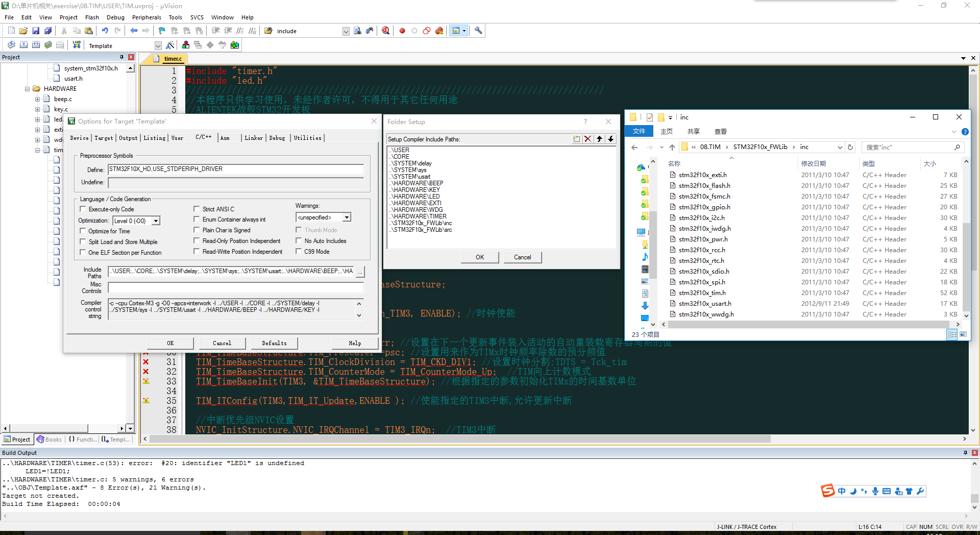Click the Indent lines toolbar icon

tap(215, 31)
